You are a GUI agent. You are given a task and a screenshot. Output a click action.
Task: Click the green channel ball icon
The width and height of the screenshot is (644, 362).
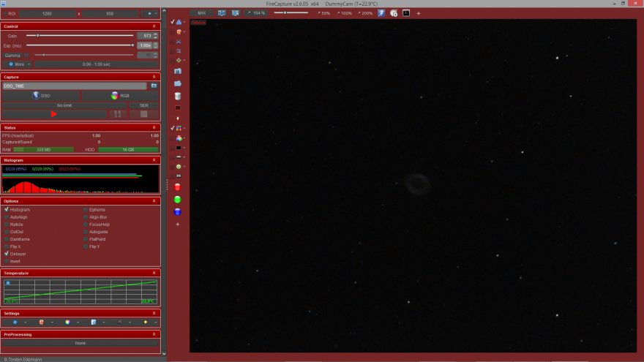(177, 200)
